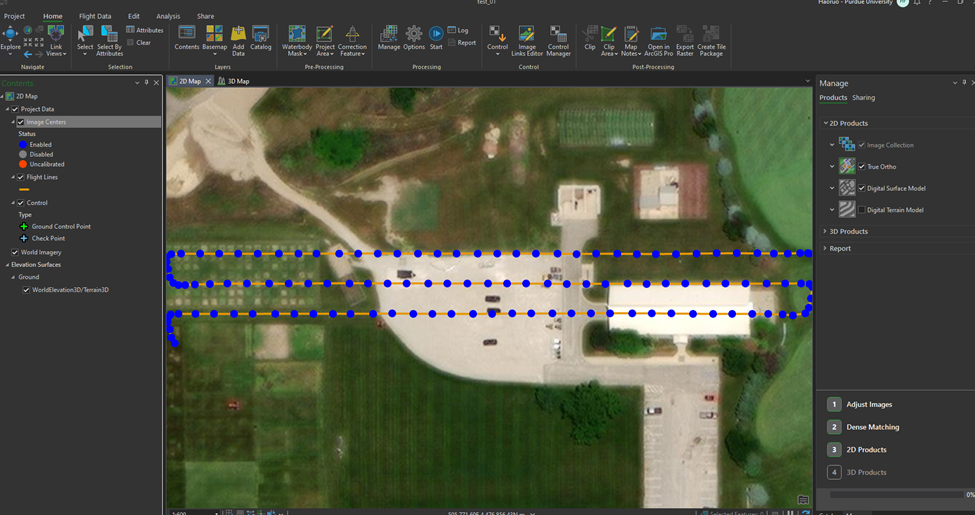This screenshot has height=515, width=975.
Task: Click the Control Manager icon
Action: [558, 35]
